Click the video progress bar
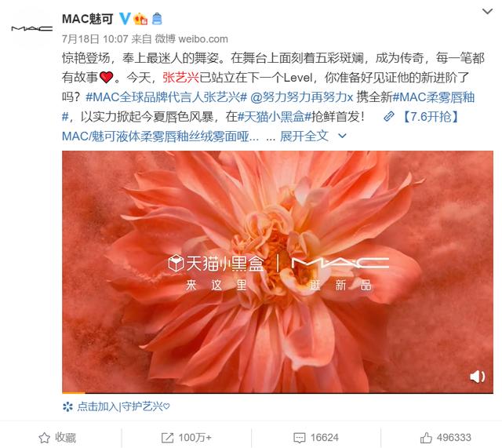Viewport: 502px width, 448px height. tap(278, 392)
